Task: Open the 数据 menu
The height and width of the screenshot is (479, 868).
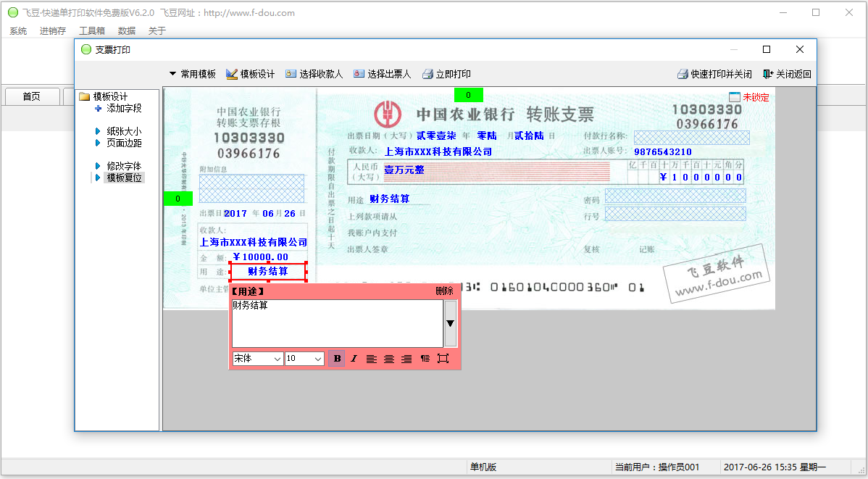Action: 127,31
